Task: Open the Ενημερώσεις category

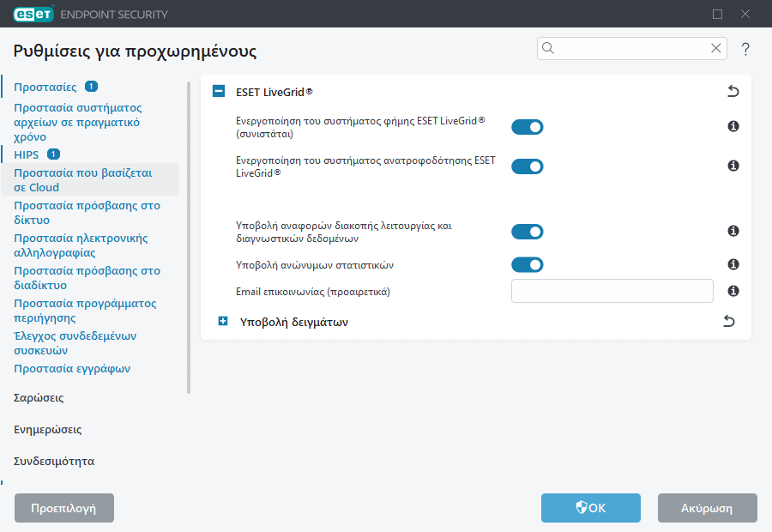Action: tap(48, 430)
